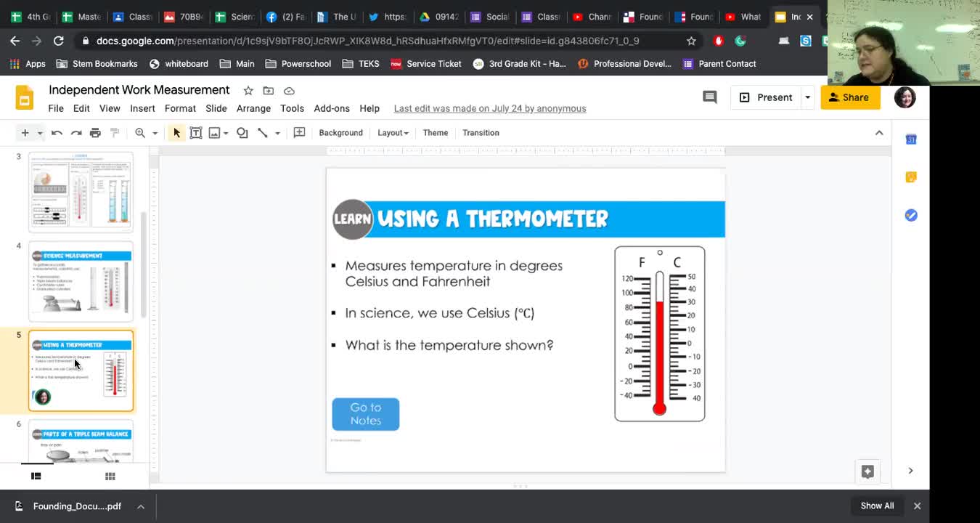Open the Calendar side panel icon
This screenshot has width=980, height=523.
point(911,139)
